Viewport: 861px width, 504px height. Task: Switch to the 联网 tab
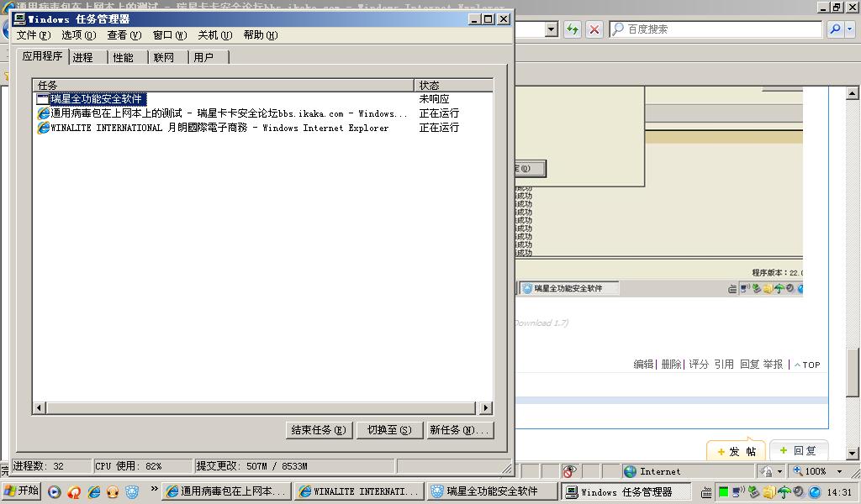click(x=168, y=57)
